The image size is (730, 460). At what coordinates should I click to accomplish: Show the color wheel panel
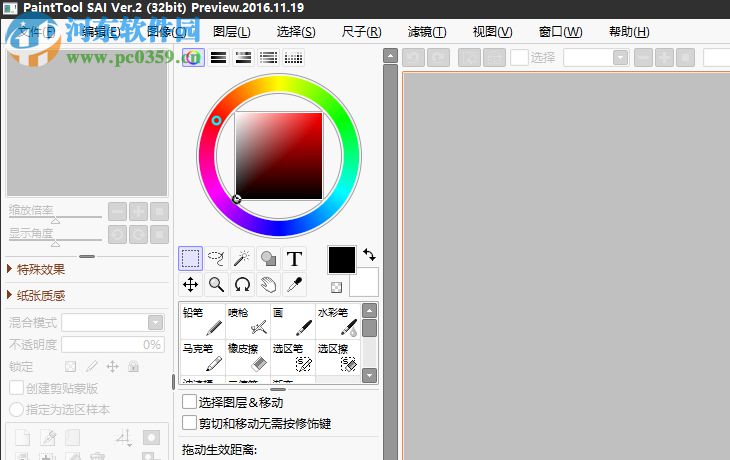coord(193,58)
